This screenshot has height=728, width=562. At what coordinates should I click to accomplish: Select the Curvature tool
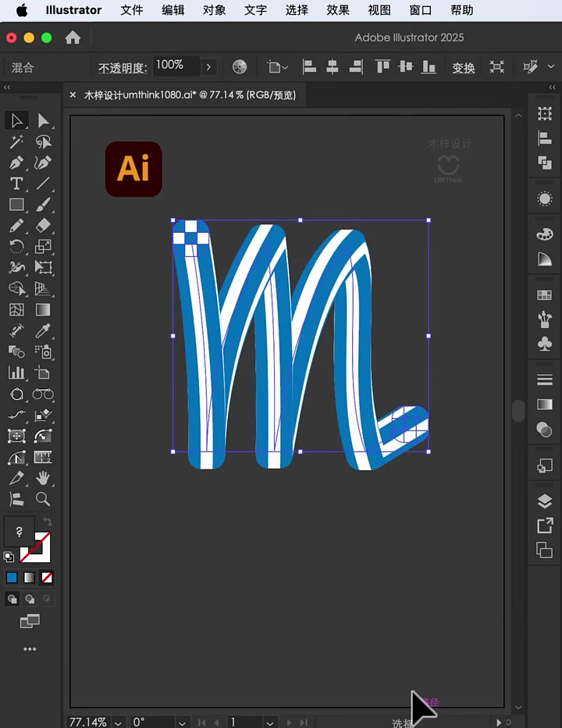coord(43,162)
